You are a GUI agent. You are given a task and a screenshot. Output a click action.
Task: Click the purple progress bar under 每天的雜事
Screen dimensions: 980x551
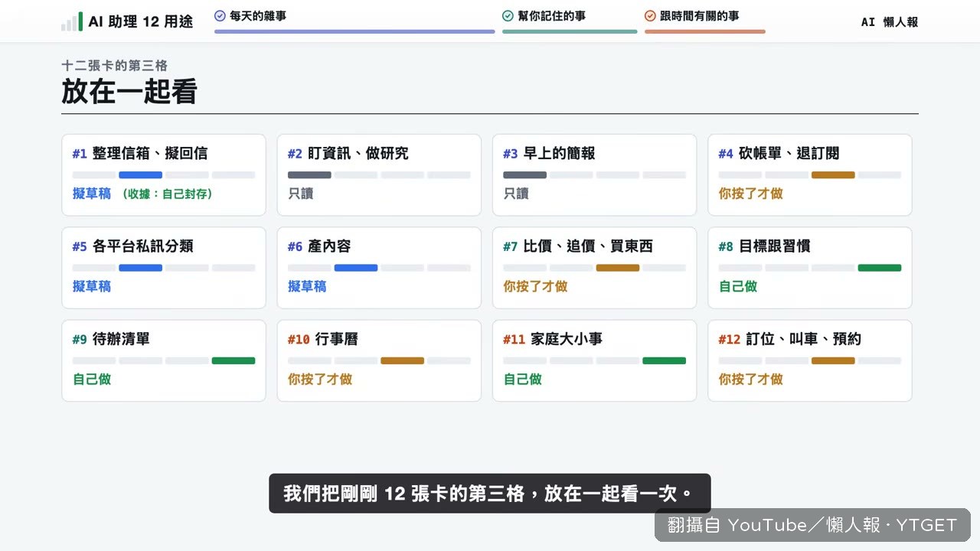tap(354, 31)
